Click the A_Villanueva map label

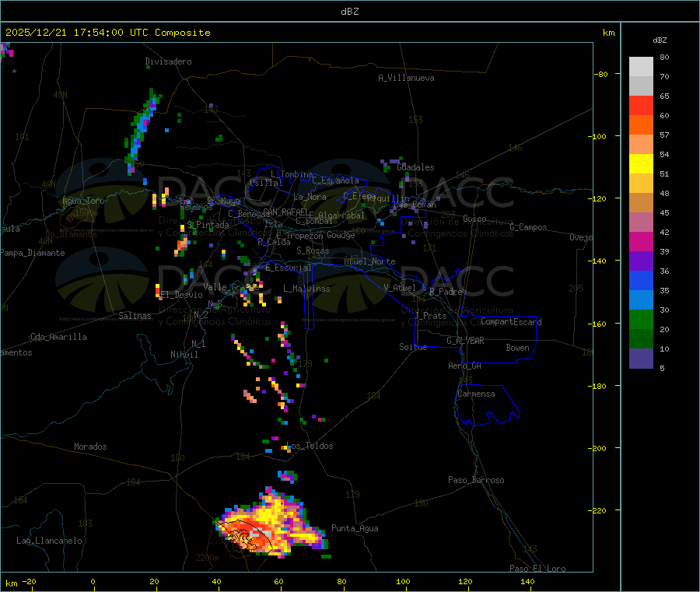click(x=406, y=78)
